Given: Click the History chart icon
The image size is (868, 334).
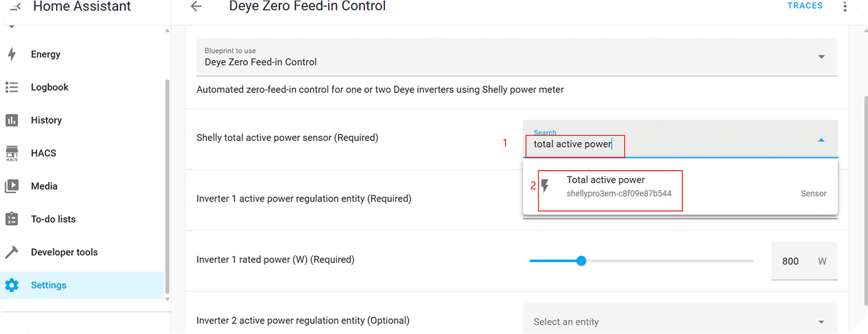Looking at the screenshot, I should coord(12,120).
